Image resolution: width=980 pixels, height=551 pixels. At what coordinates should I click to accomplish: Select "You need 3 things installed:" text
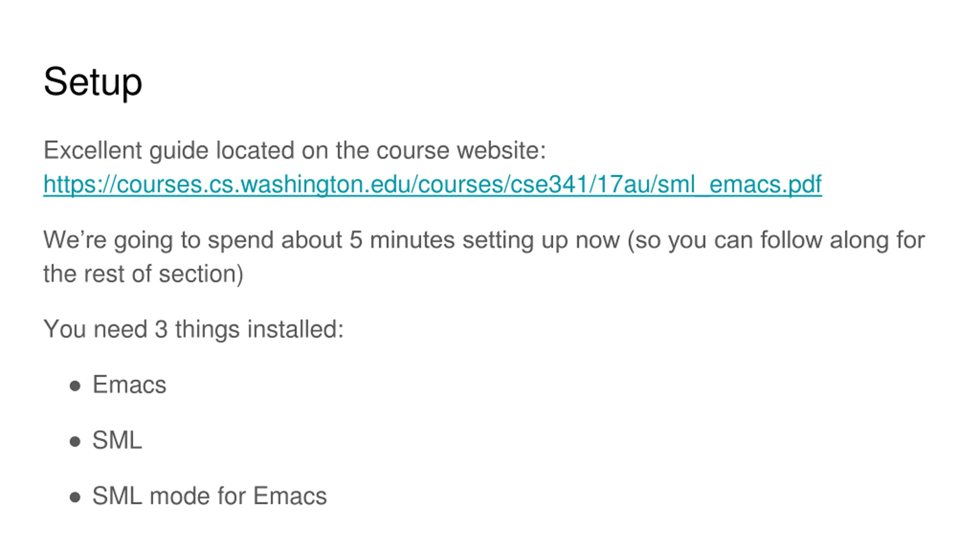coord(193,329)
